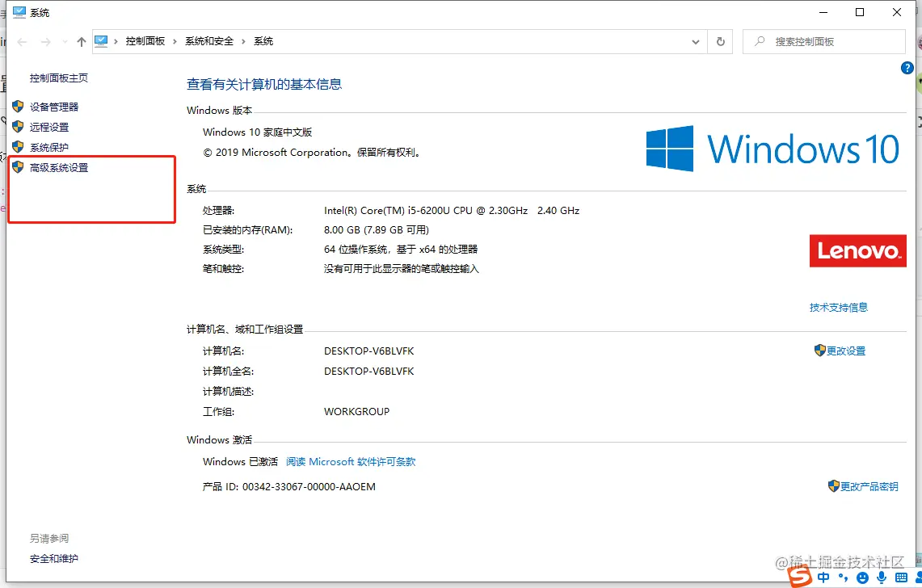Click the processor value Intel(R) Core(TM) i5-6200U
The image size is (922, 588).
(x=452, y=211)
